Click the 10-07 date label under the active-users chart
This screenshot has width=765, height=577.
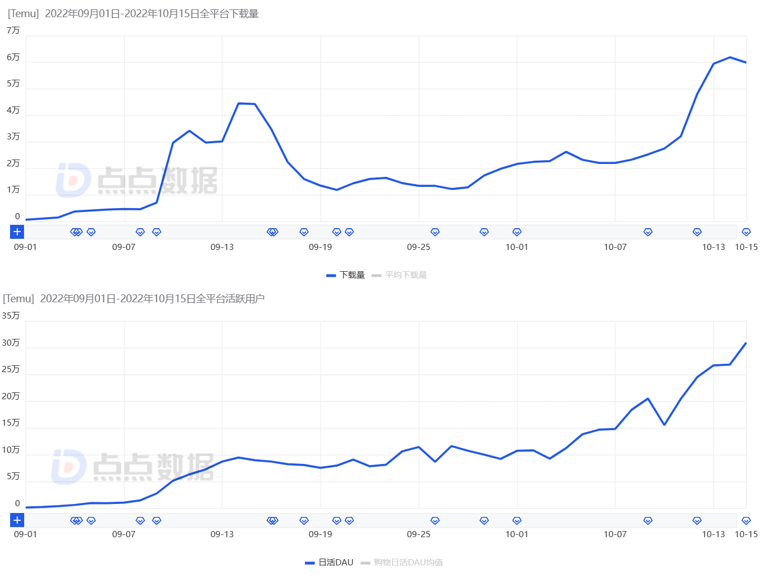[615, 535]
